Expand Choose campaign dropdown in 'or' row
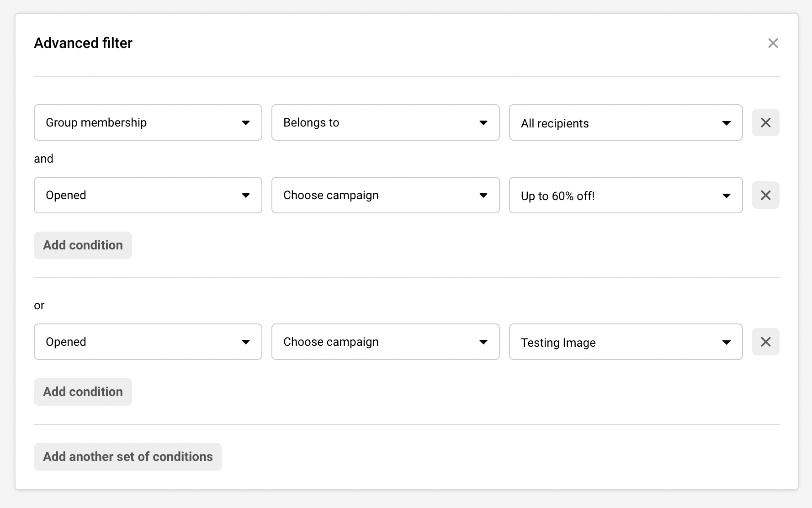Viewport: 812px width, 508px height. click(385, 342)
